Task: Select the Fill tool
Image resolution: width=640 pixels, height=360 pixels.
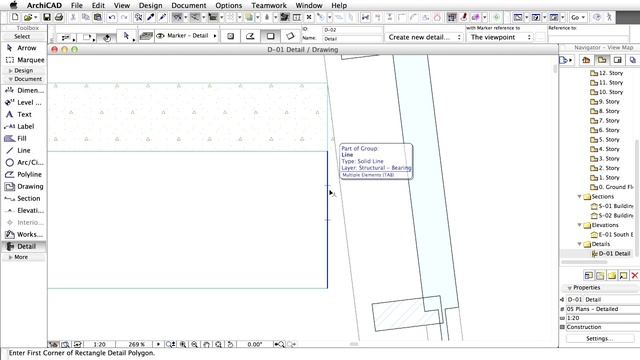Action: point(24,138)
